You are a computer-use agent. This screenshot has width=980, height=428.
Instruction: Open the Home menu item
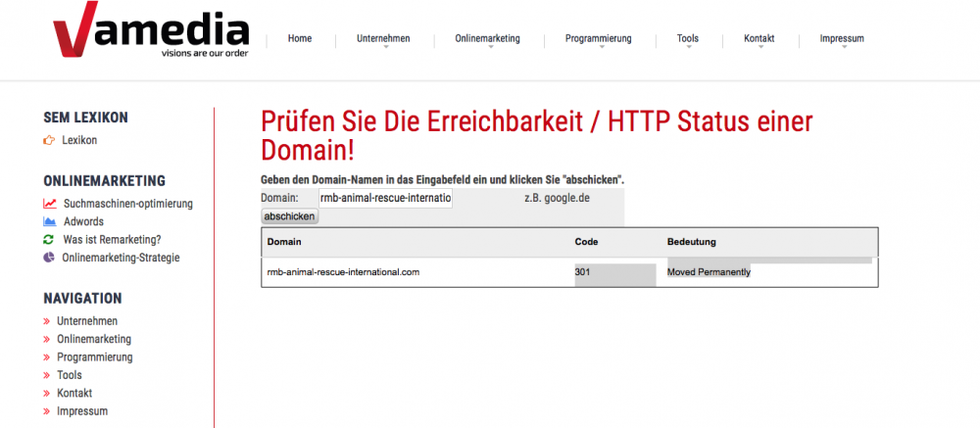click(300, 39)
